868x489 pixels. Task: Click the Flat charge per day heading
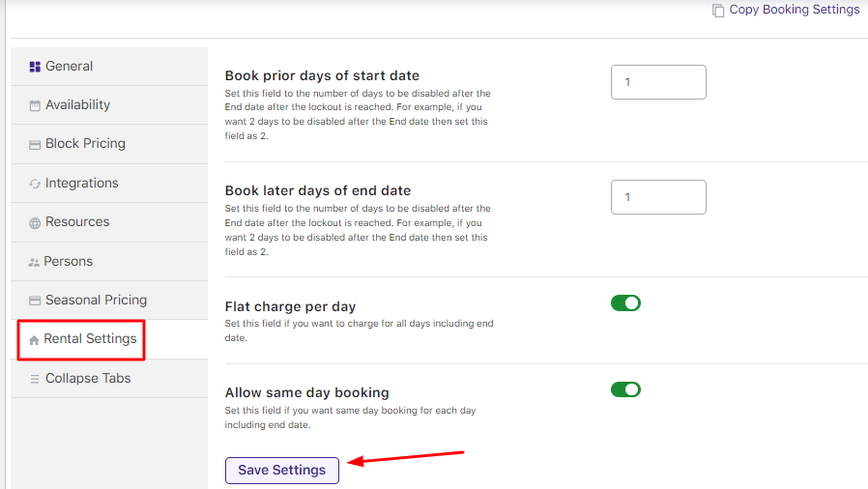[290, 306]
